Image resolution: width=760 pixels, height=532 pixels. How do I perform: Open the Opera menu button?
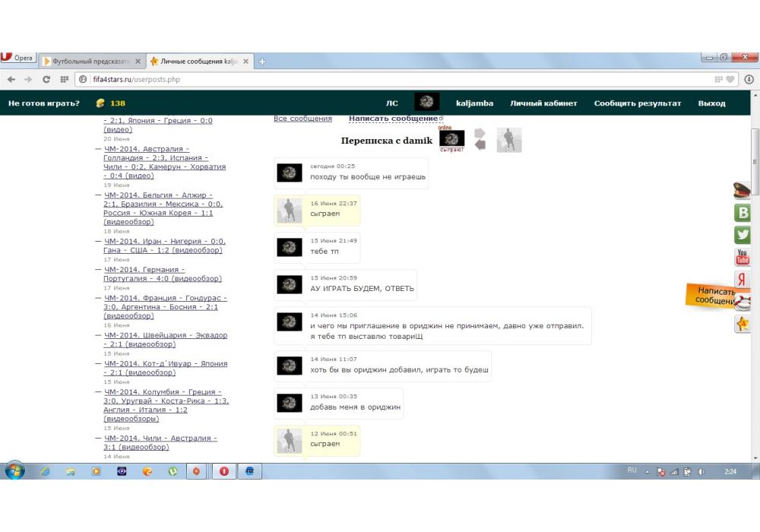tap(17, 59)
